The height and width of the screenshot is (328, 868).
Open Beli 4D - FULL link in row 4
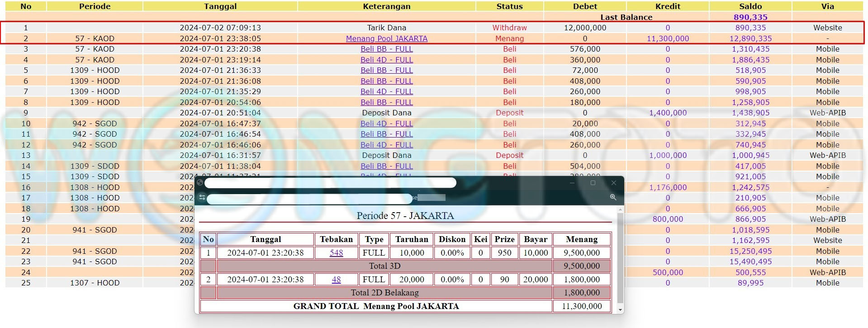(386, 60)
